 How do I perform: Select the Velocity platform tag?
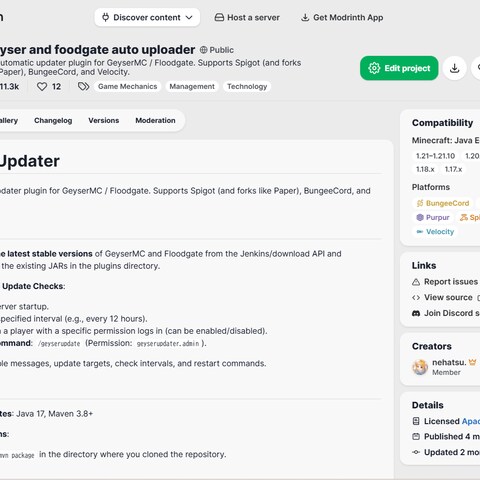435,232
